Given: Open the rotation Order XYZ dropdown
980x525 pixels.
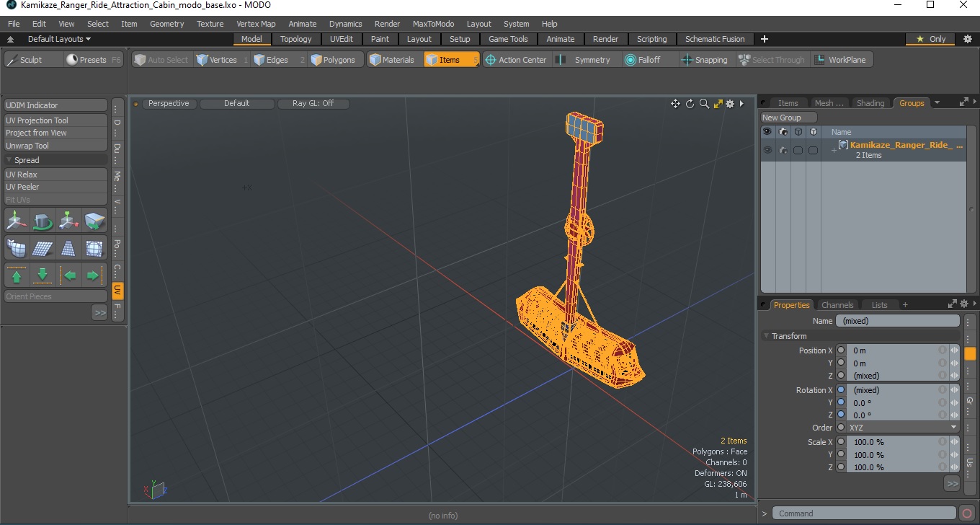Looking at the screenshot, I should (x=903, y=428).
